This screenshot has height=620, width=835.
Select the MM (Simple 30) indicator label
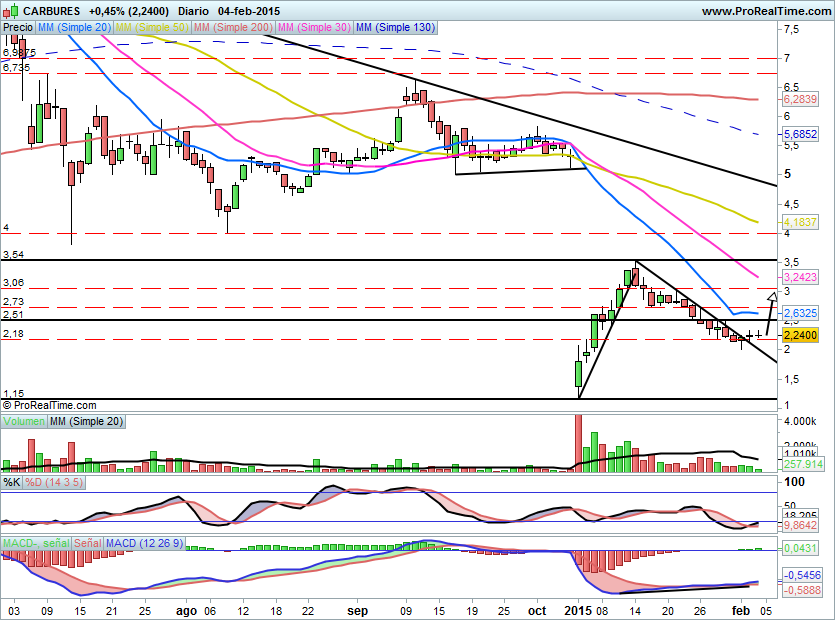(x=314, y=28)
